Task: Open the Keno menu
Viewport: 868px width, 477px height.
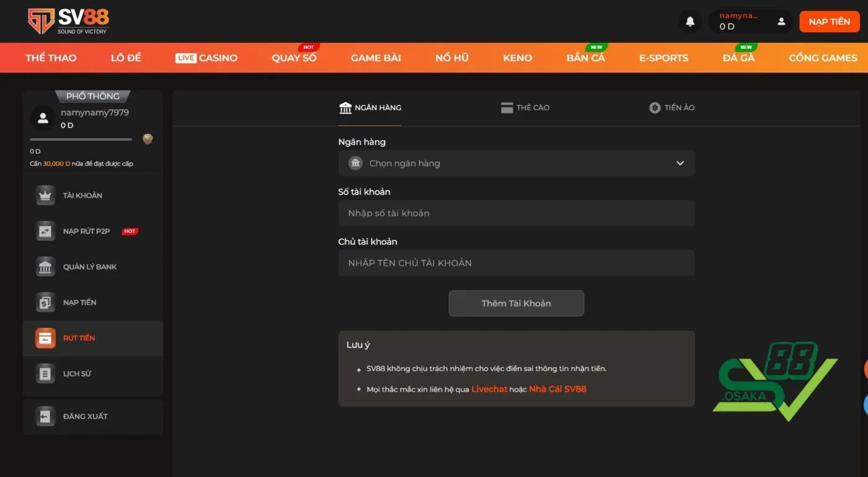Action: [518, 58]
